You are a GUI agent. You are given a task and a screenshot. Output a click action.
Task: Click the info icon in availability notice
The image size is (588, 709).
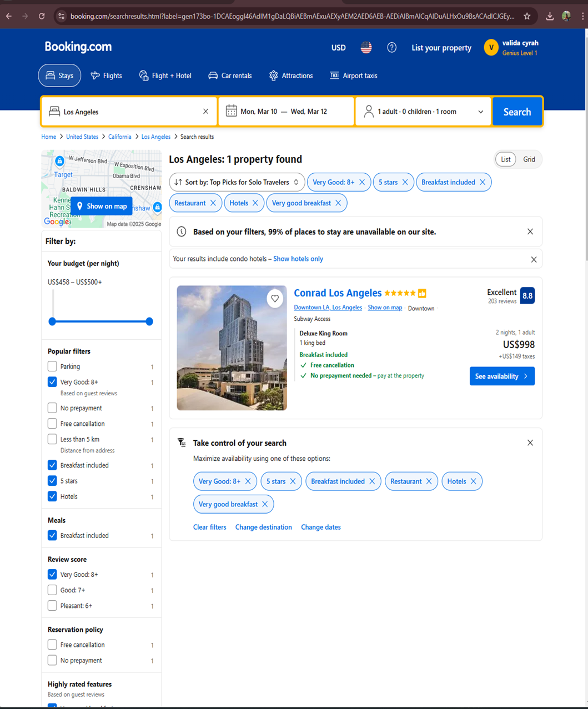tap(182, 232)
